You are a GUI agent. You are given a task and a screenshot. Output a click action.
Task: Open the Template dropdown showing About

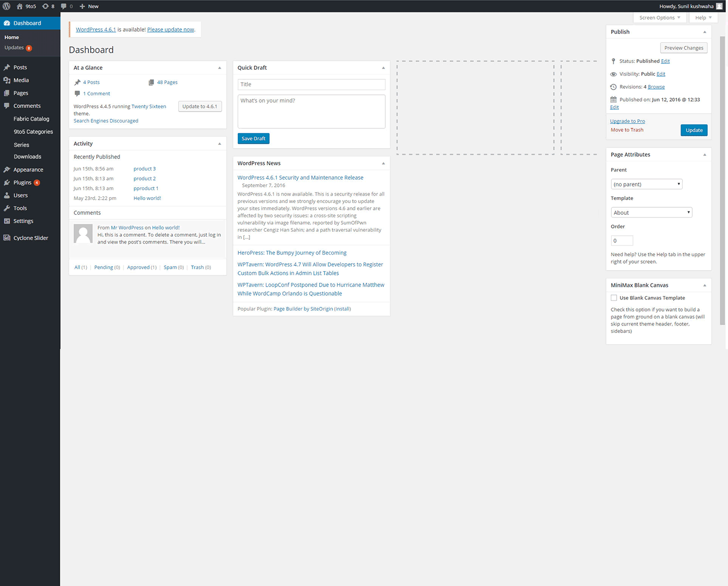[x=651, y=213]
